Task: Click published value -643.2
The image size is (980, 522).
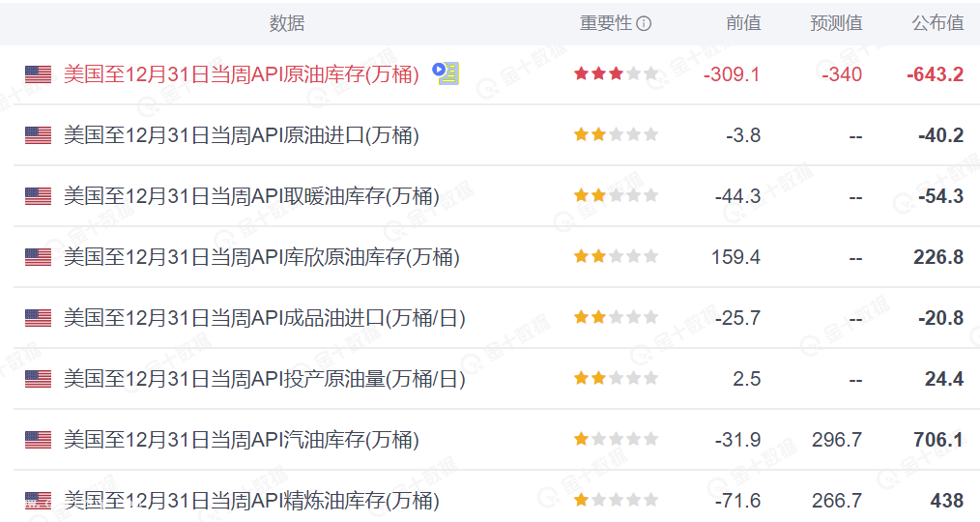Action: pos(935,74)
